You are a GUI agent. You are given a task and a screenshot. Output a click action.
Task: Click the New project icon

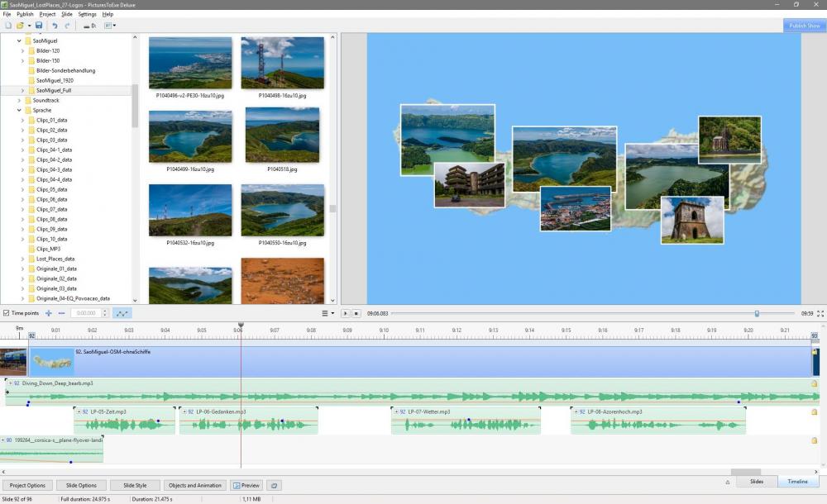[8, 26]
